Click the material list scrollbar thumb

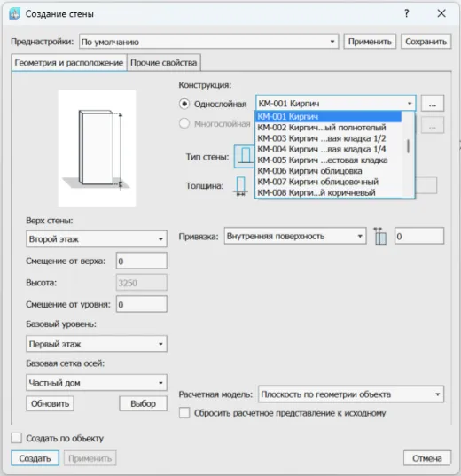(x=408, y=146)
